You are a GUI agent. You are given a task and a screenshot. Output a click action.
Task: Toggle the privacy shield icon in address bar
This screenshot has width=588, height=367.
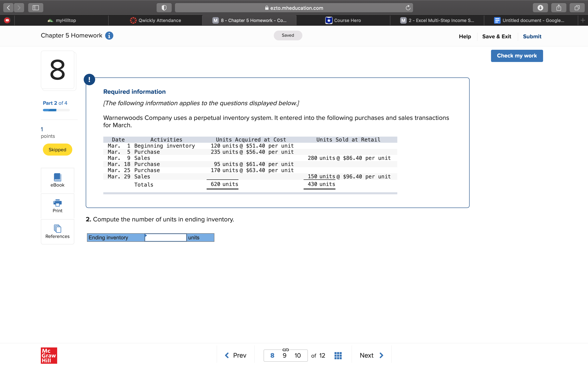[x=164, y=8]
